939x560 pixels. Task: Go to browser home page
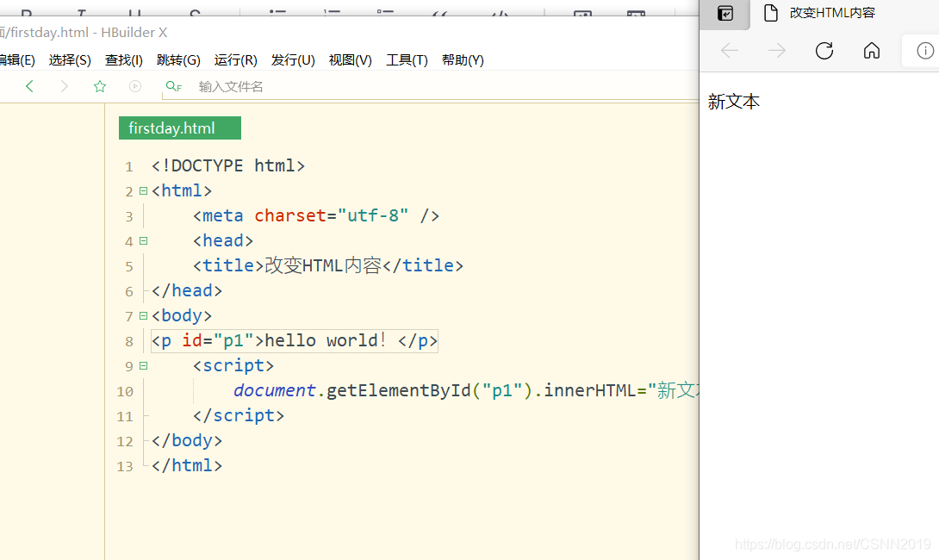(x=871, y=51)
